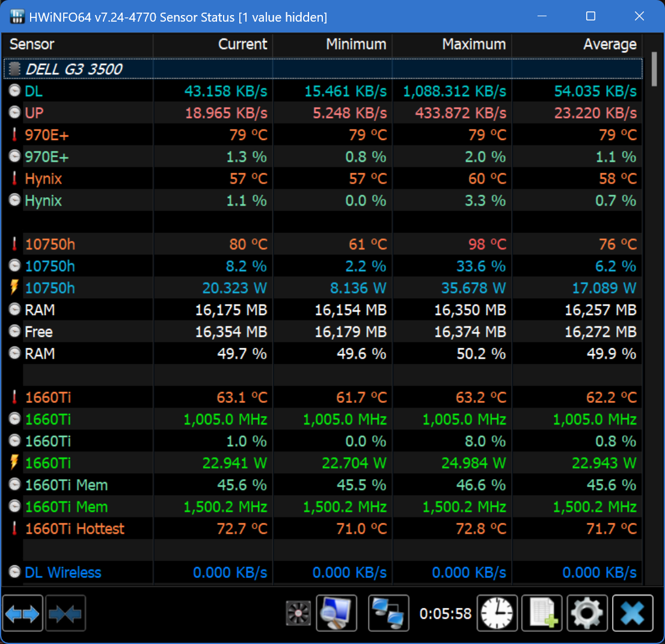This screenshot has height=644, width=665.
Task: Select the 1660Ti Hottest sensor label
Action: click(x=75, y=529)
